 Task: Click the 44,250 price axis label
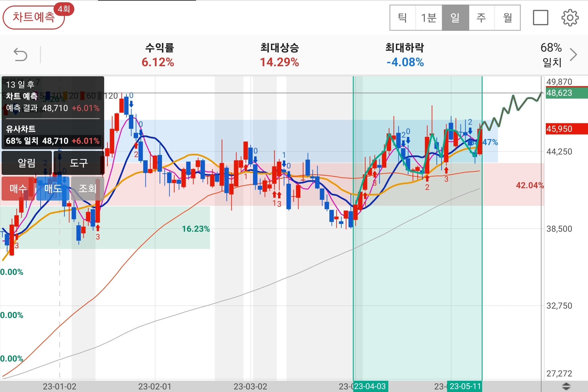coord(559,152)
